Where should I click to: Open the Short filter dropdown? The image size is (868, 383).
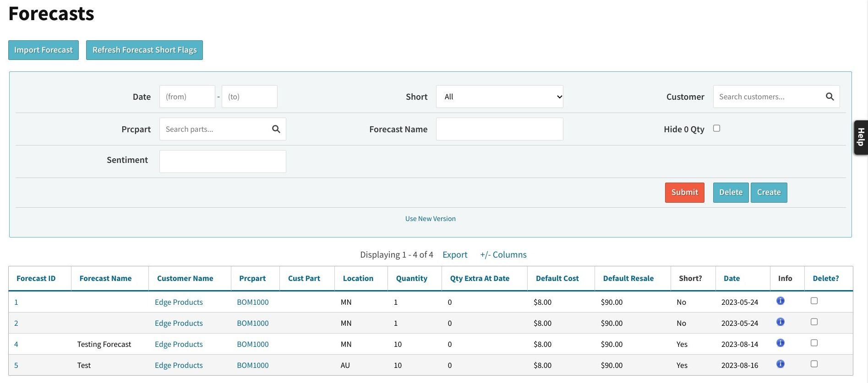(x=499, y=97)
